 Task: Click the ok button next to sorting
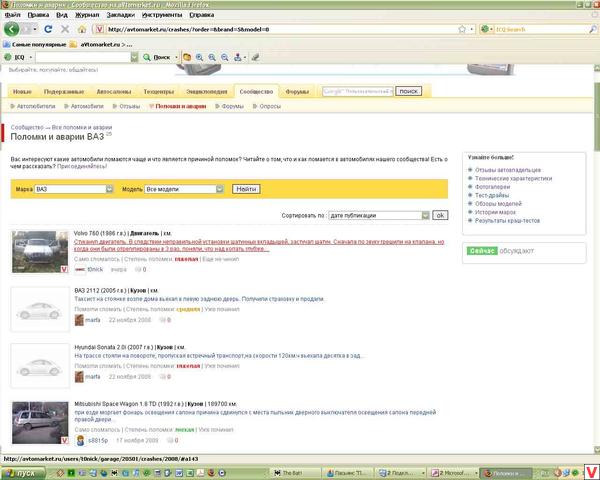(x=440, y=216)
